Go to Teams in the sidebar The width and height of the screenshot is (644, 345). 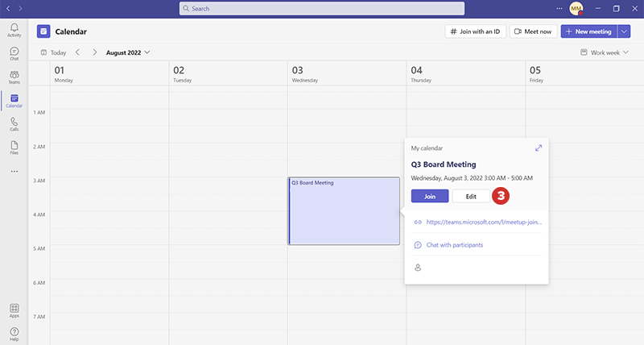(x=14, y=77)
